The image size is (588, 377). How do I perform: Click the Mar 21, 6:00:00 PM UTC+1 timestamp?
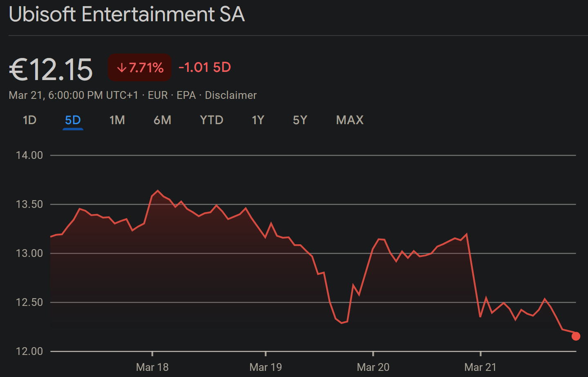[74, 95]
